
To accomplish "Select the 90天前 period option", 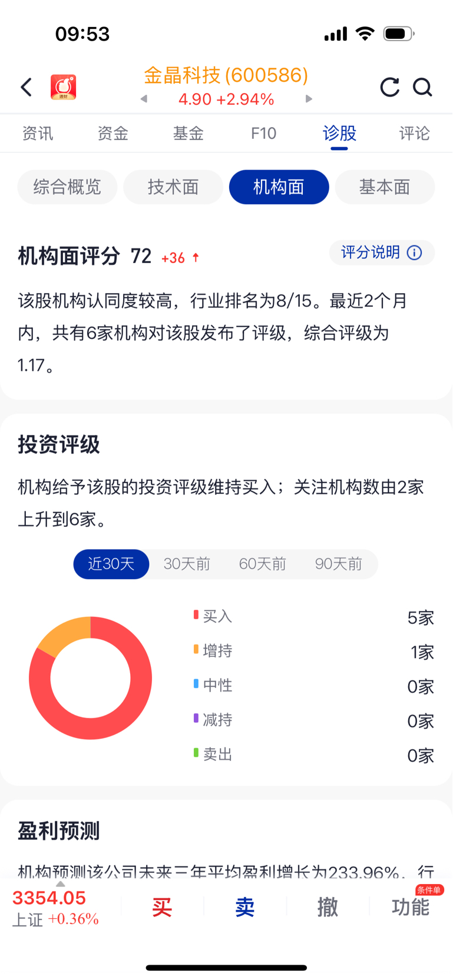I will pos(338,564).
